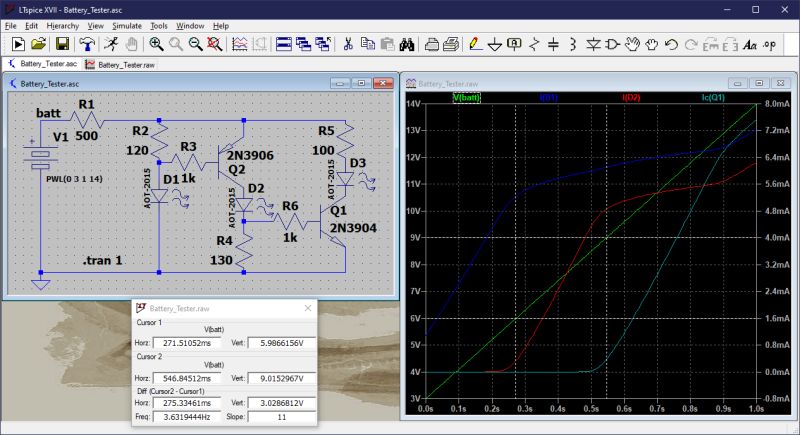Open the View menu
Image resolution: width=800 pixels, height=435 pixels.
(x=95, y=25)
